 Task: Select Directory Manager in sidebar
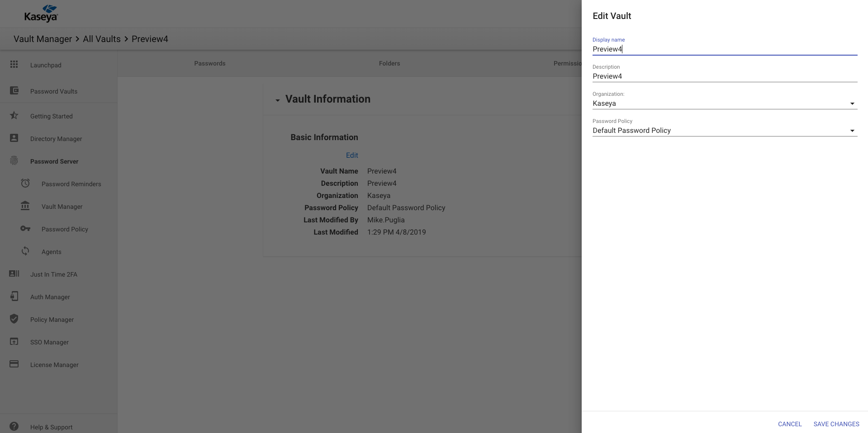[56, 139]
